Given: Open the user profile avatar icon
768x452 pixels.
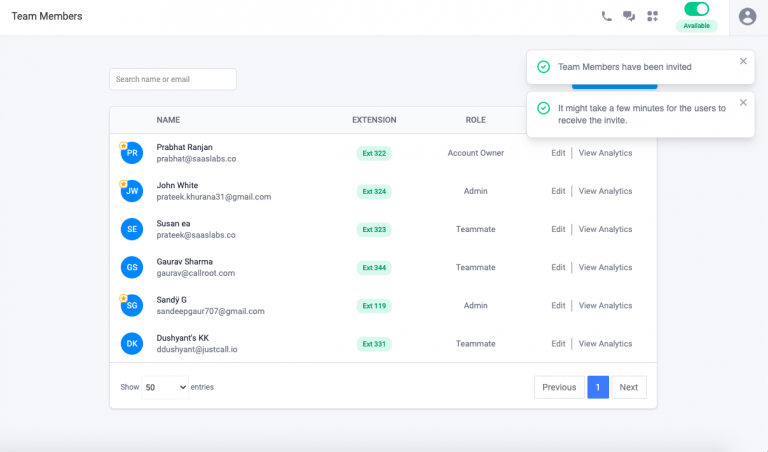Looking at the screenshot, I should (x=747, y=16).
